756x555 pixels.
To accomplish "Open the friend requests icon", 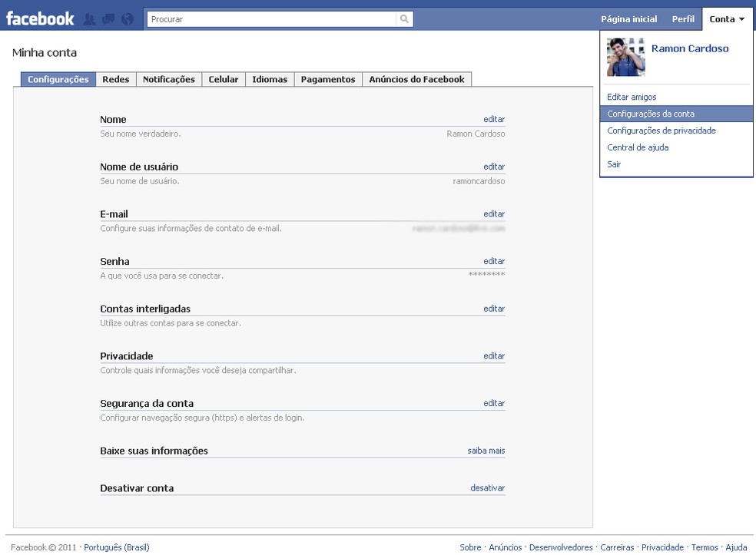I will click(88, 18).
